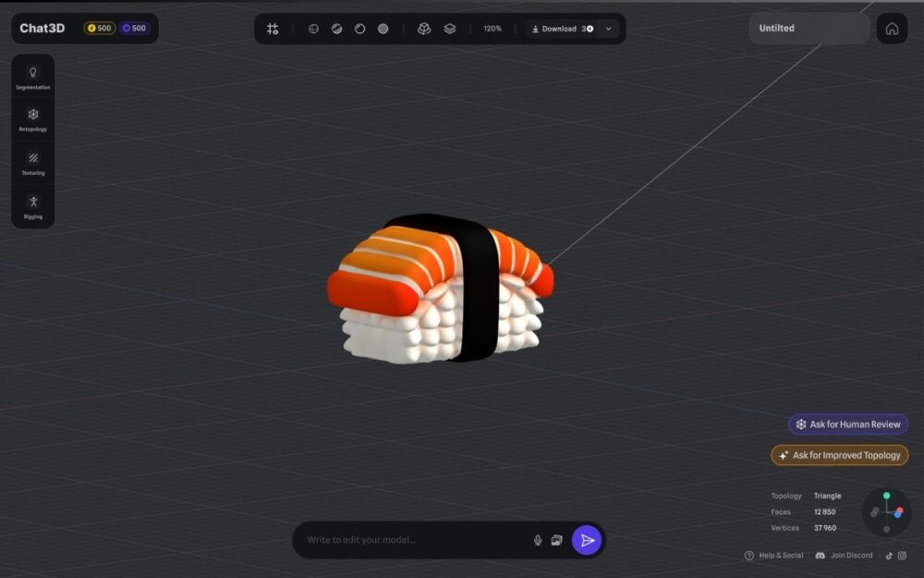Toggle wireframe sphere shading mode

[x=313, y=29]
